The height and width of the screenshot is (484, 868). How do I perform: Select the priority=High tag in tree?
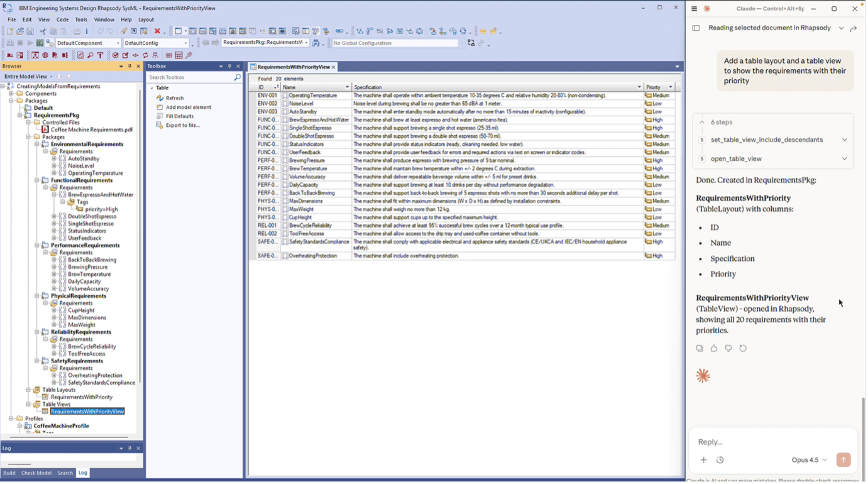pos(101,209)
